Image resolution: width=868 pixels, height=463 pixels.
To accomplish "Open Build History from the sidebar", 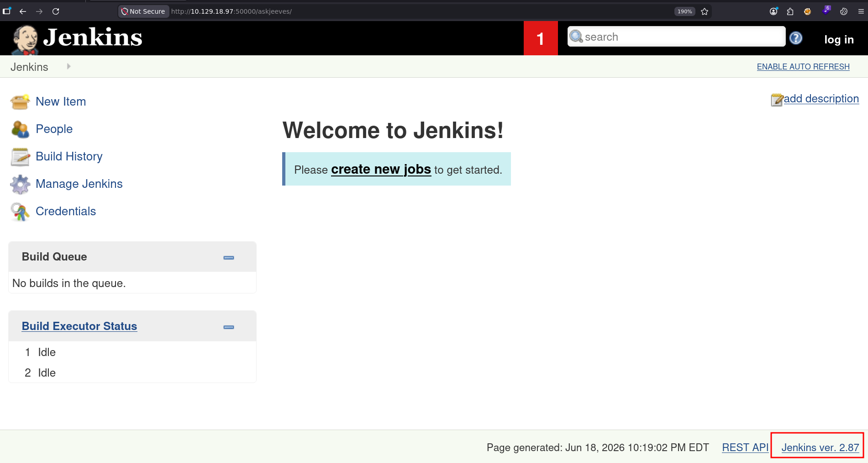I will [69, 156].
